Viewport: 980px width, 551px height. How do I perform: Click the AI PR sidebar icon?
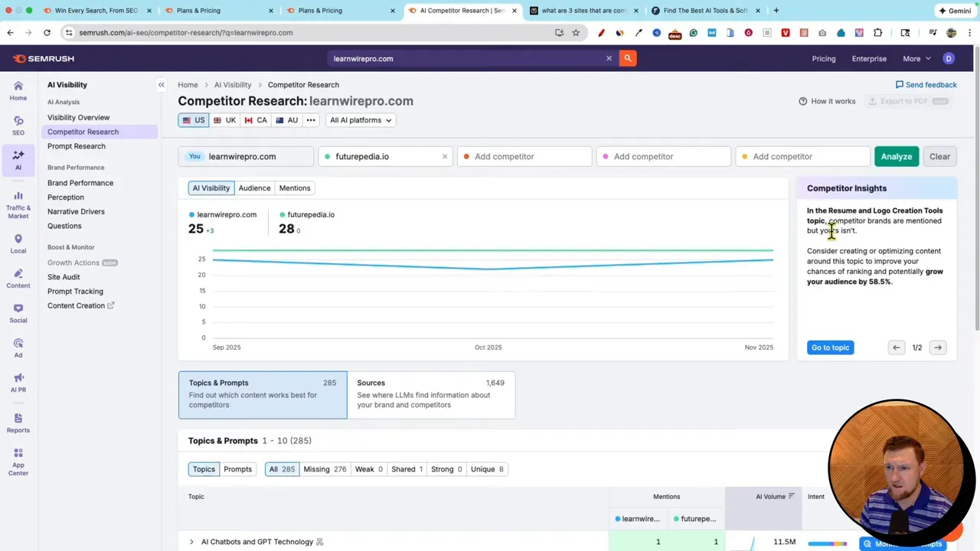[18, 383]
